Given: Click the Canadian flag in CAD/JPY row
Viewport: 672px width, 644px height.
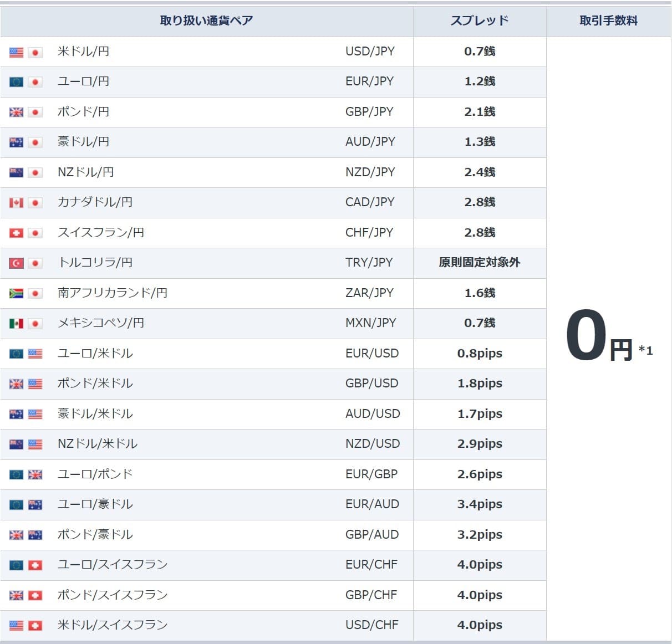Looking at the screenshot, I should [x=17, y=203].
